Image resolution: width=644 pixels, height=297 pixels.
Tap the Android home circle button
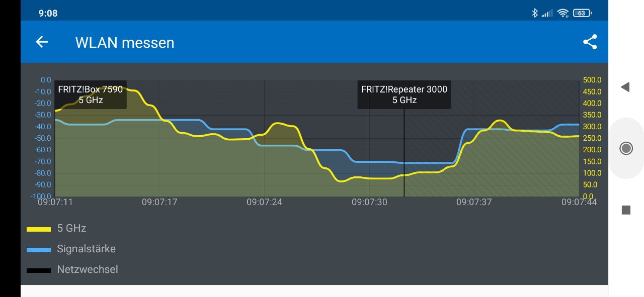(626, 148)
